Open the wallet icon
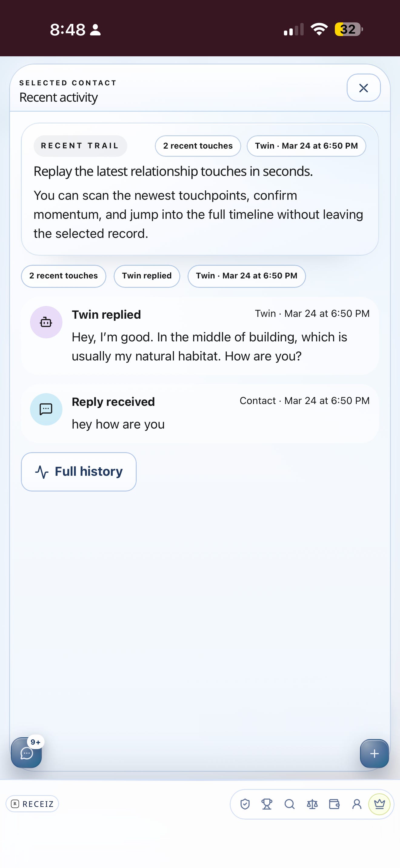This screenshot has height=868, width=400. click(x=334, y=804)
